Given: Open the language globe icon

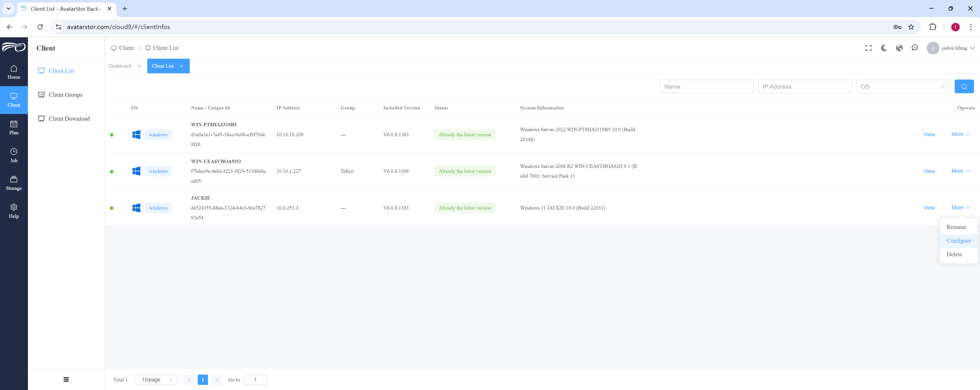Looking at the screenshot, I should pyautogui.click(x=899, y=48).
